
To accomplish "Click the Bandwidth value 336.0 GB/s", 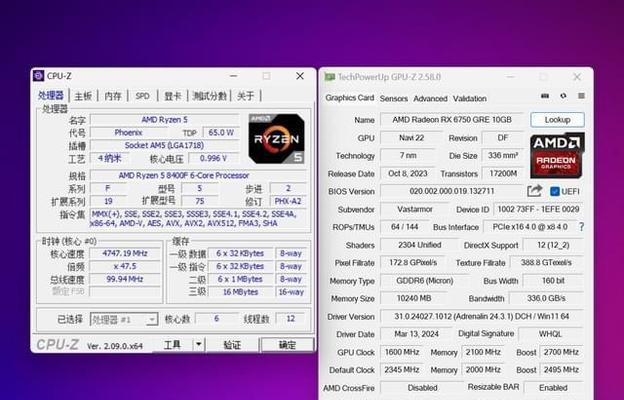I will coord(546,298).
